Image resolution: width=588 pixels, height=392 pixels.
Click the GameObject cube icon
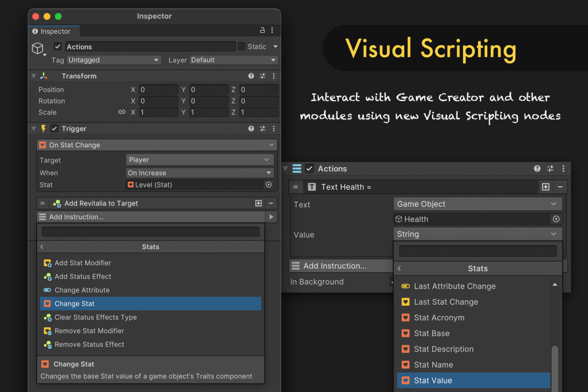(x=38, y=48)
